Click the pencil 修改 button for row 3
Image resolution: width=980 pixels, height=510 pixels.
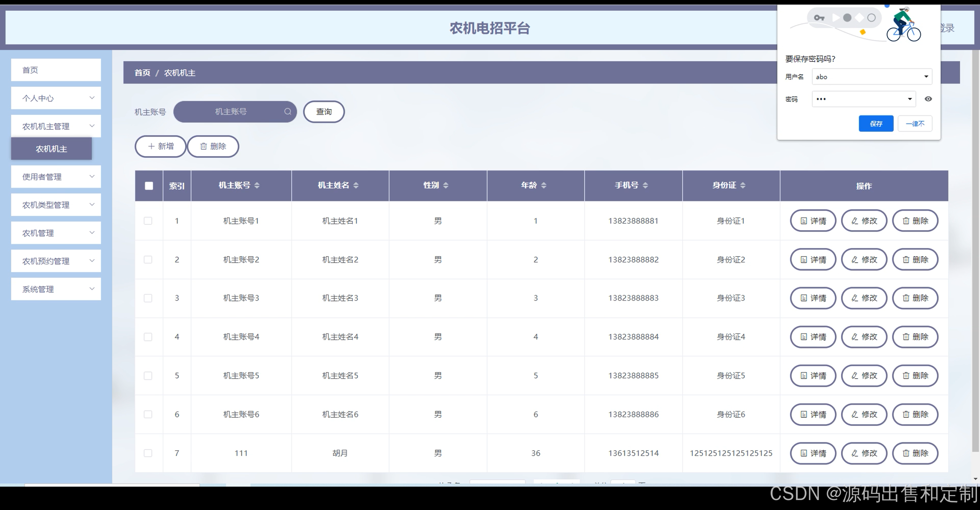[x=864, y=298]
